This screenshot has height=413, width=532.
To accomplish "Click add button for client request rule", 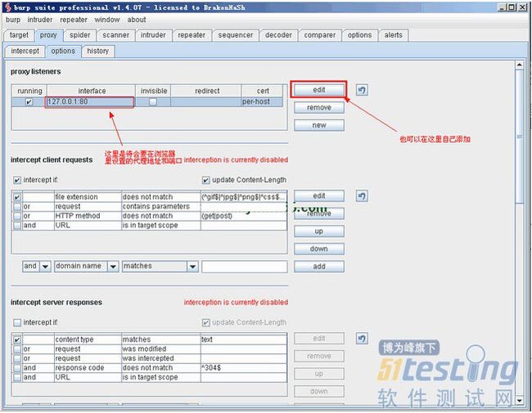I will point(319,266).
